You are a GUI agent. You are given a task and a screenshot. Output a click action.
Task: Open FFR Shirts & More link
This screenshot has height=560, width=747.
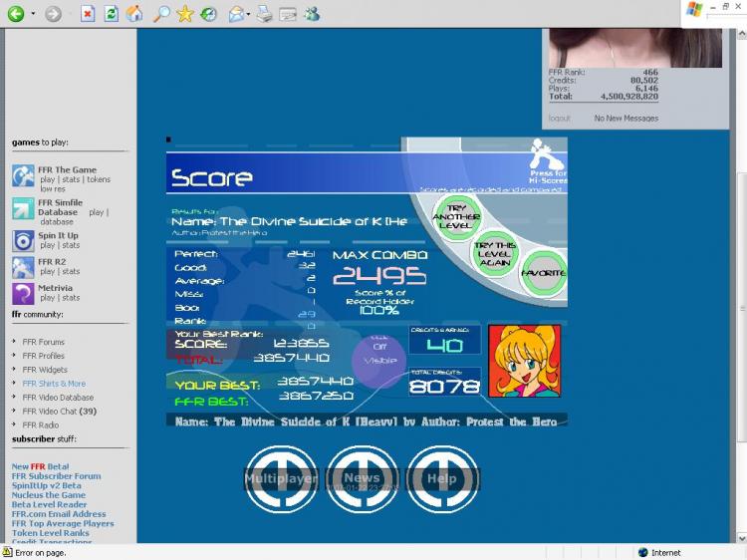[54, 384]
